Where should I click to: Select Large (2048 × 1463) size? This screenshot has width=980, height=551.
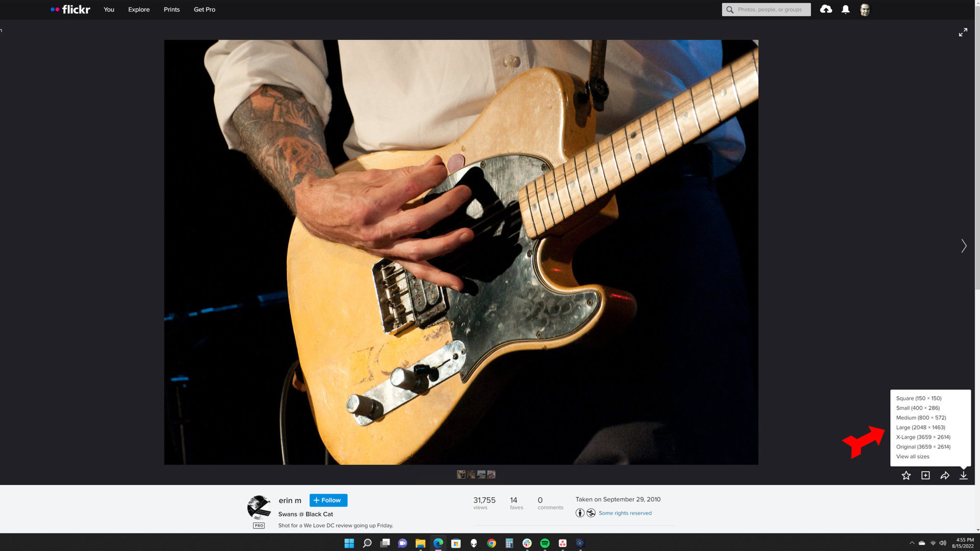pos(920,428)
